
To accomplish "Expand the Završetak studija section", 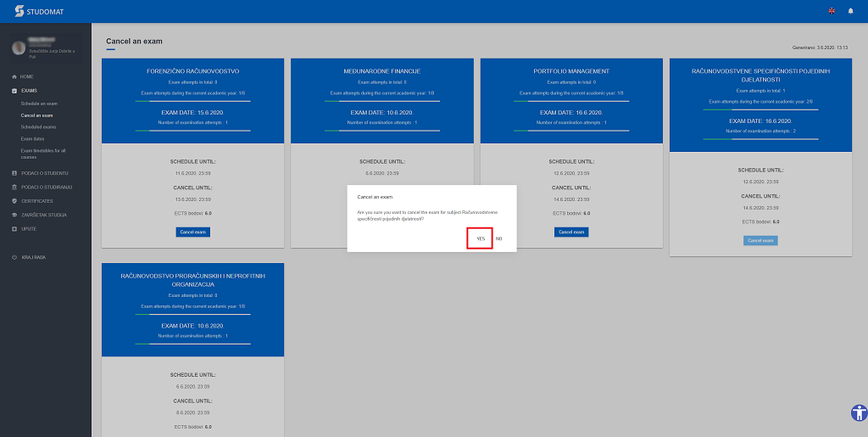I will pos(44,215).
